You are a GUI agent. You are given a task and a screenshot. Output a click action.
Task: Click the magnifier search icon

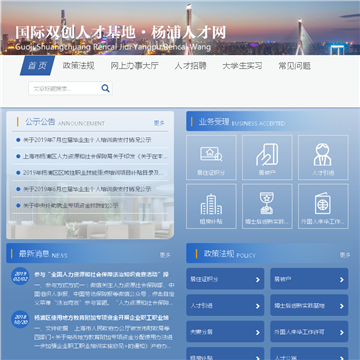pos(105,88)
